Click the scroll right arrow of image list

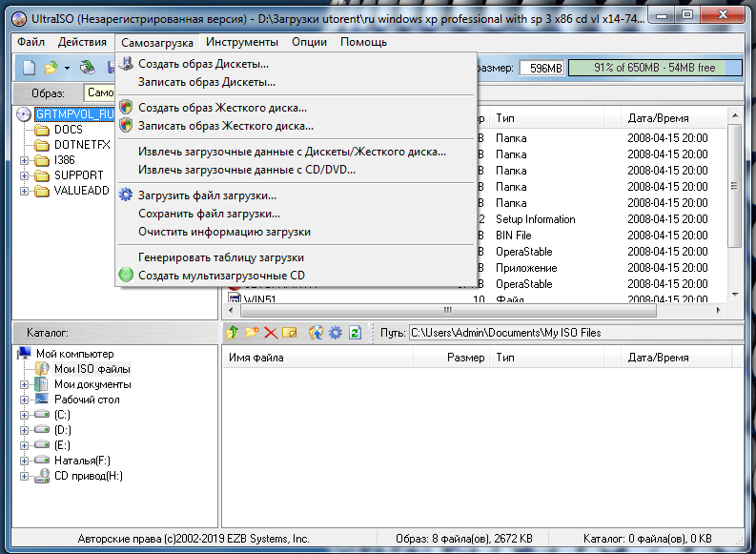point(719,310)
